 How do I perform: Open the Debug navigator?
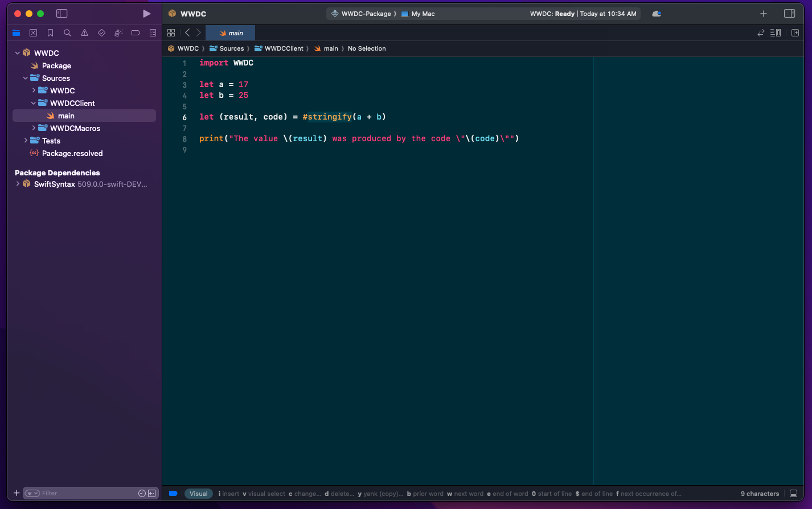118,33
